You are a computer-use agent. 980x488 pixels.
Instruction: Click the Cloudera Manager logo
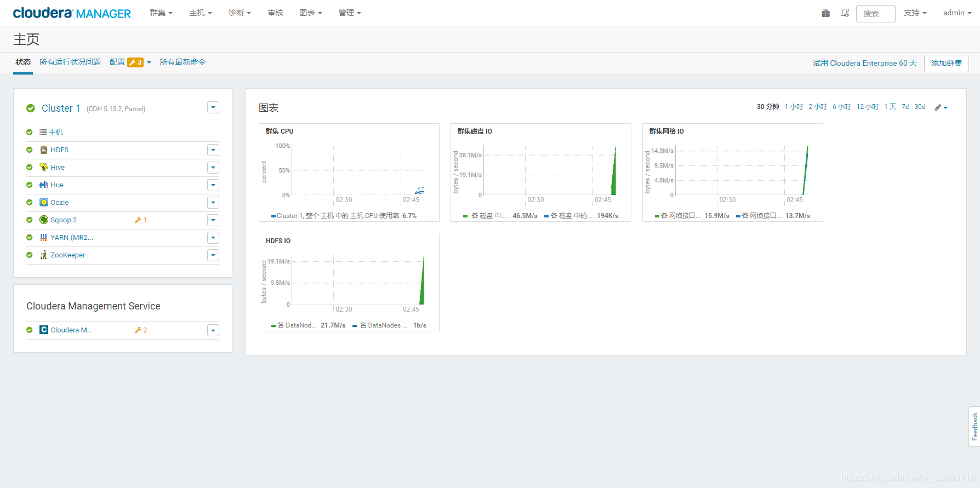point(72,13)
